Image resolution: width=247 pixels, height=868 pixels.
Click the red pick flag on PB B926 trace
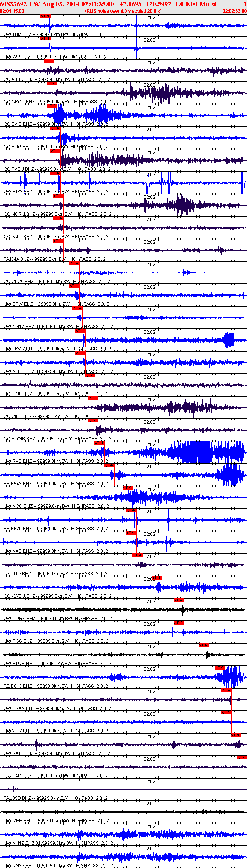(x=131, y=510)
